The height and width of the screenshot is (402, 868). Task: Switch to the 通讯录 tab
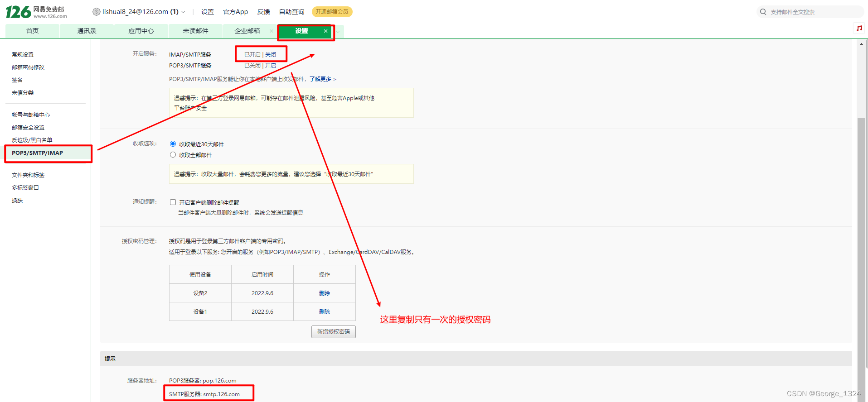[87, 31]
